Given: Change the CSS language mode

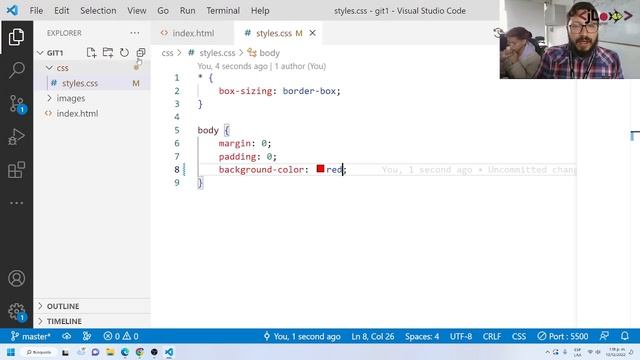Looking at the screenshot, I should click(x=519, y=336).
